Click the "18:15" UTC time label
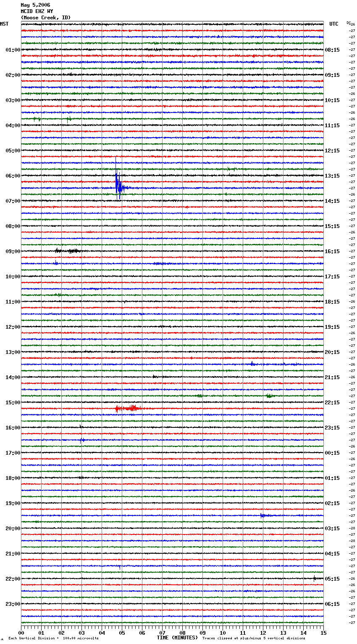Image resolution: width=357 pixels, height=644 pixels. 332,302
